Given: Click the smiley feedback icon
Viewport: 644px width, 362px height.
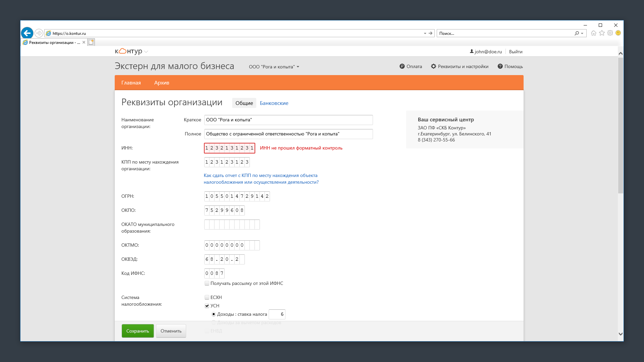Looking at the screenshot, I should pos(618,33).
